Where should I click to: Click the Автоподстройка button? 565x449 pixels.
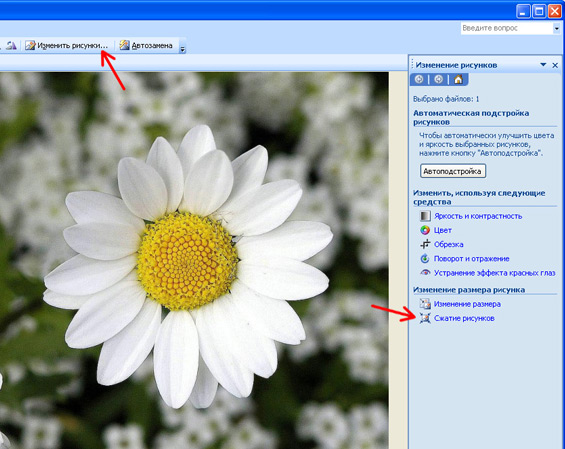click(453, 171)
